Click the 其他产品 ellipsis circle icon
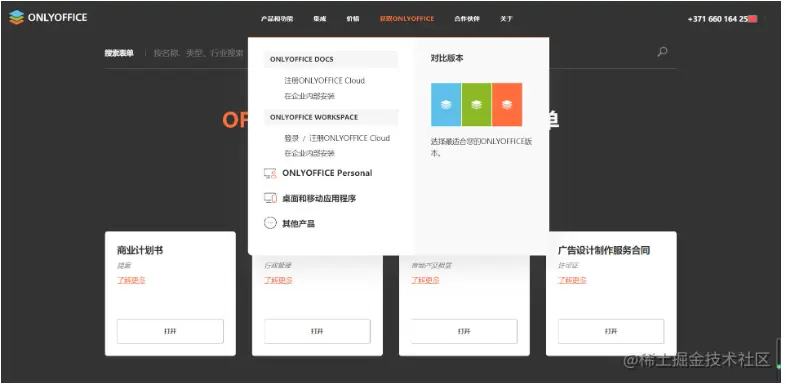The width and height of the screenshot is (786, 384). point(270,224)
